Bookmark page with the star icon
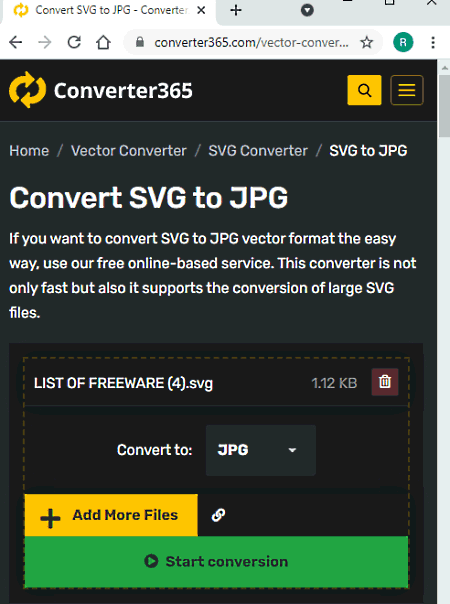Image resolution: width=450 pixels, height=604 pixels. point(366,42)
